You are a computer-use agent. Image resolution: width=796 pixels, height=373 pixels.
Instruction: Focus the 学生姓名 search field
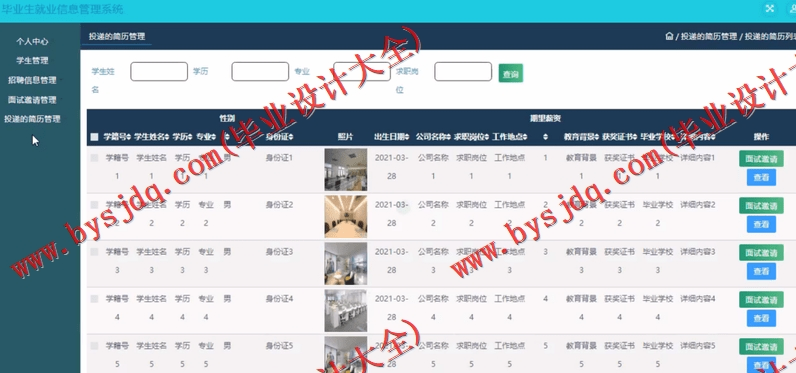pos(159,72)
